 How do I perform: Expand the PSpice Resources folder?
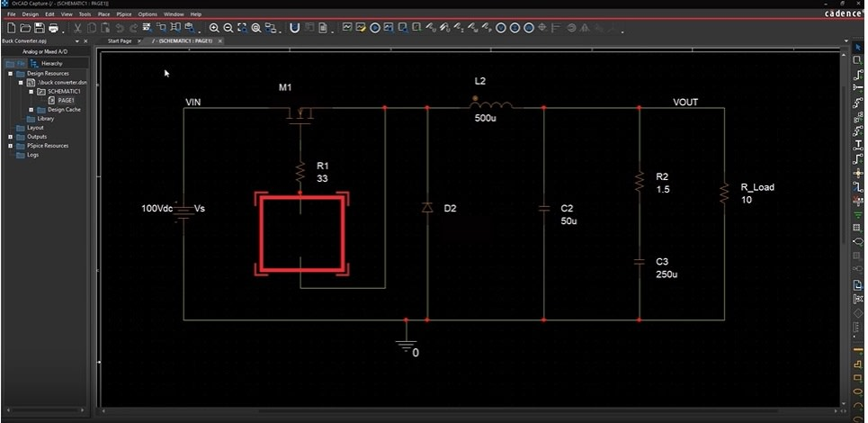[x=10, y=146]
